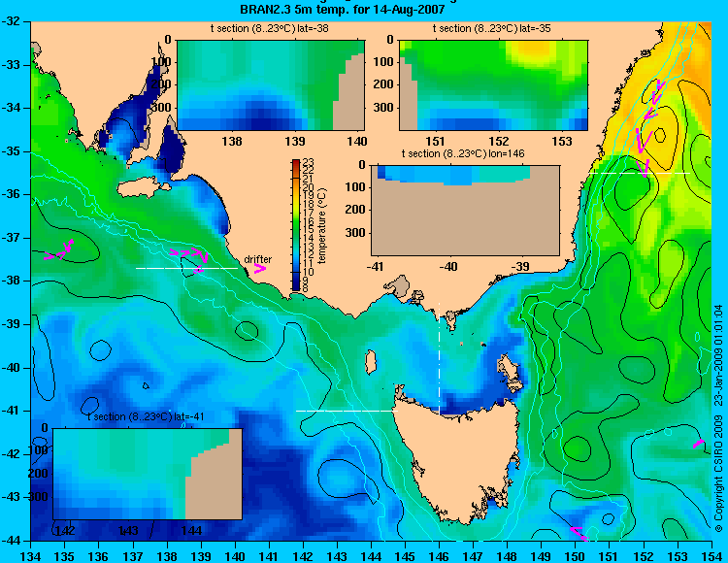728x563 pixels.
Task: Click depth tick 300 in the lon=146 inset
Action: pos(357,233)
